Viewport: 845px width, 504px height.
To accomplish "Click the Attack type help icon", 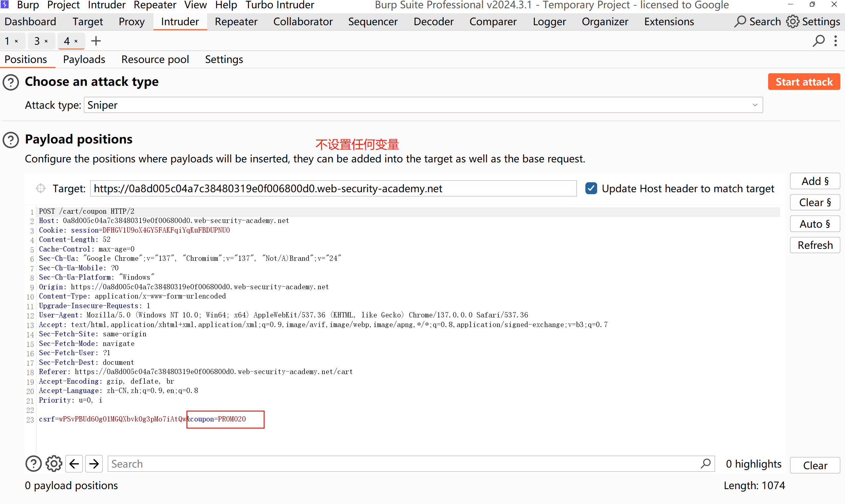I will 11,82.
